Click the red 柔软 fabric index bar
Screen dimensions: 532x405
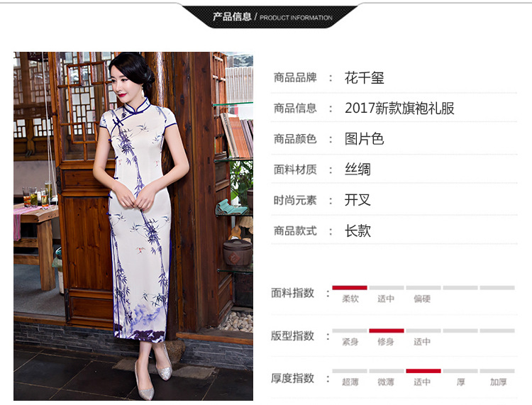(x=350, y=288)
